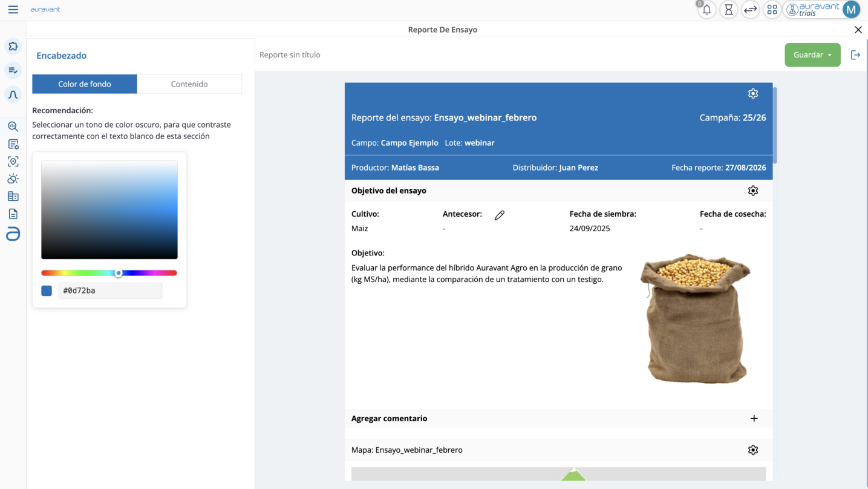
Task: Click the exit icon next to Guardar
Action: tap(855, 55)
